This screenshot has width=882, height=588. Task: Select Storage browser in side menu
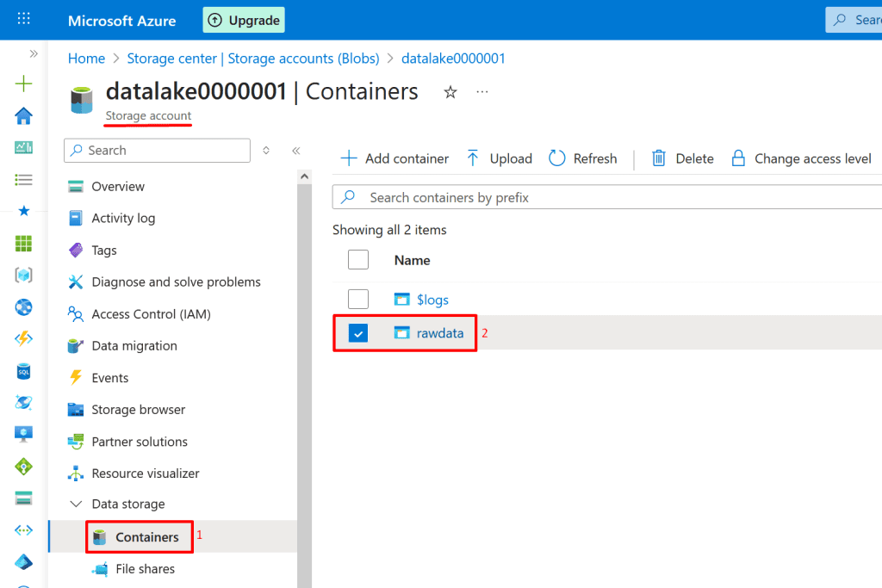tap(138, 410)
